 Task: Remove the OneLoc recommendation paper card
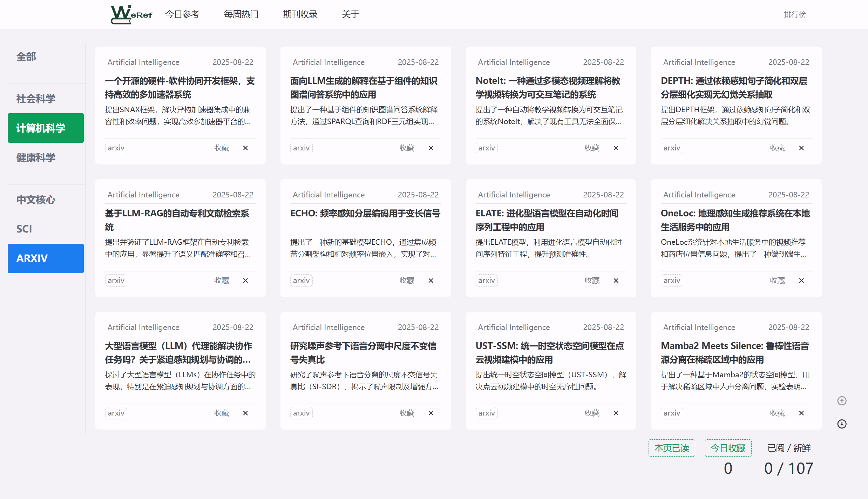tap(801, 281)
